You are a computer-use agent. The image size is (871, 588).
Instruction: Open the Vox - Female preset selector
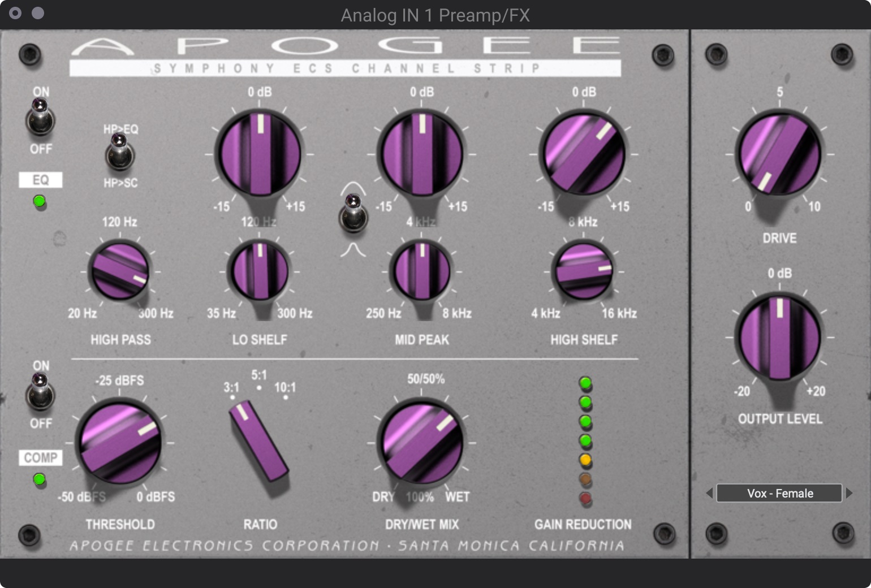(x=779, y=493)
